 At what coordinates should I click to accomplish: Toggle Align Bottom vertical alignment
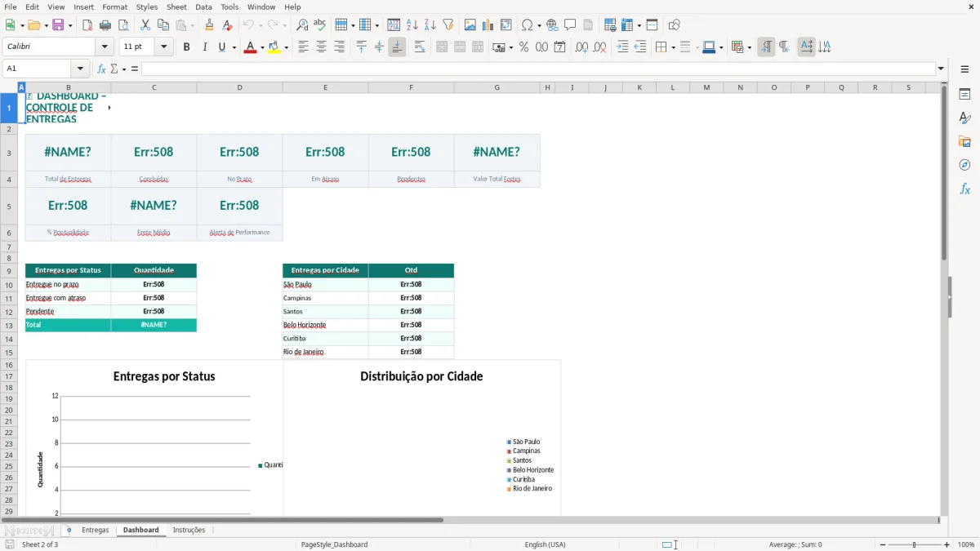[397, 47]
